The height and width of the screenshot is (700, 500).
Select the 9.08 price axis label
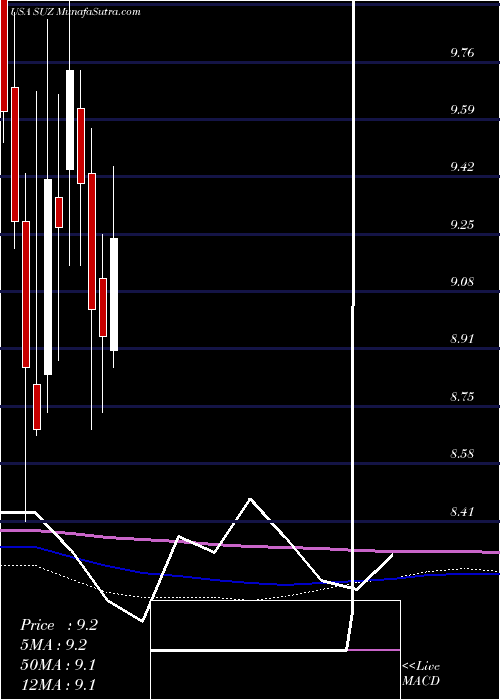click(x=462, y=282)
